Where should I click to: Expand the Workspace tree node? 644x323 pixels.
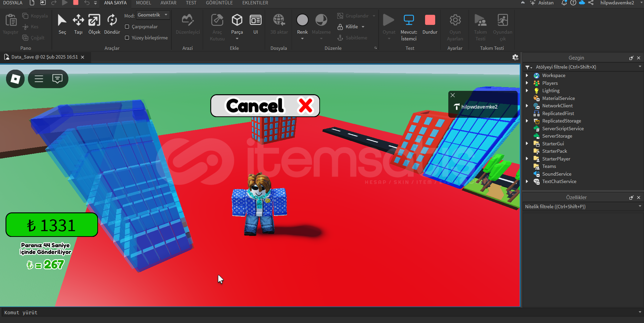[527, 75]
